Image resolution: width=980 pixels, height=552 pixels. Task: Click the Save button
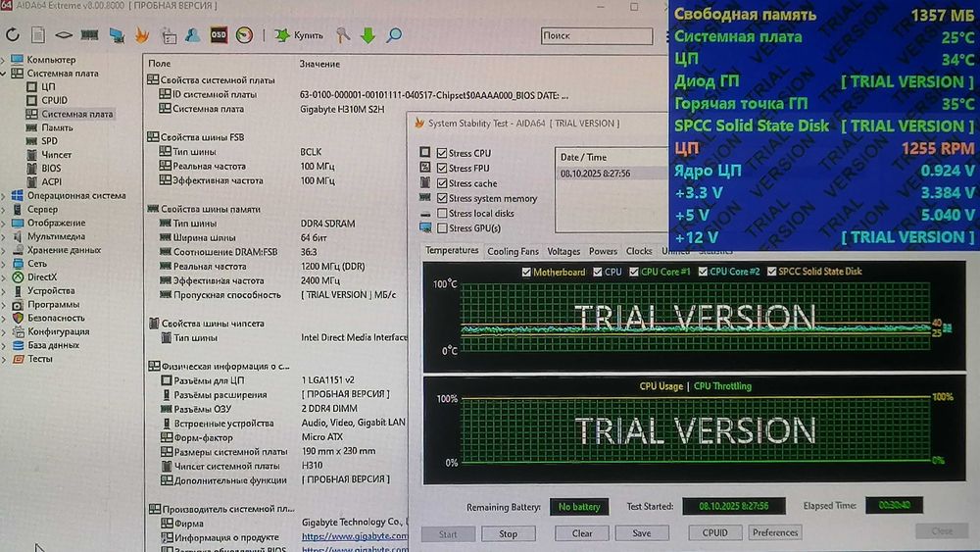(641, 533)
